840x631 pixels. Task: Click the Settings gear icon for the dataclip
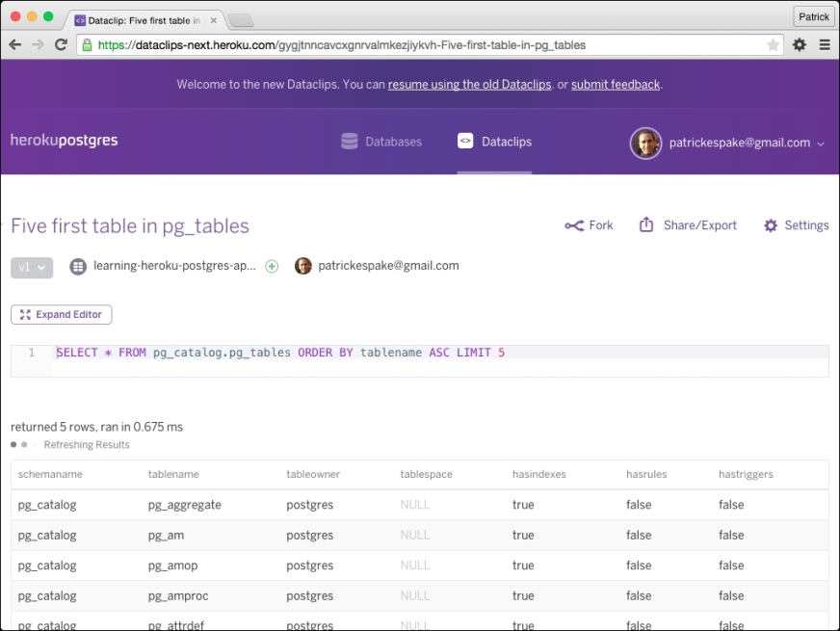(x=771, y=225)
